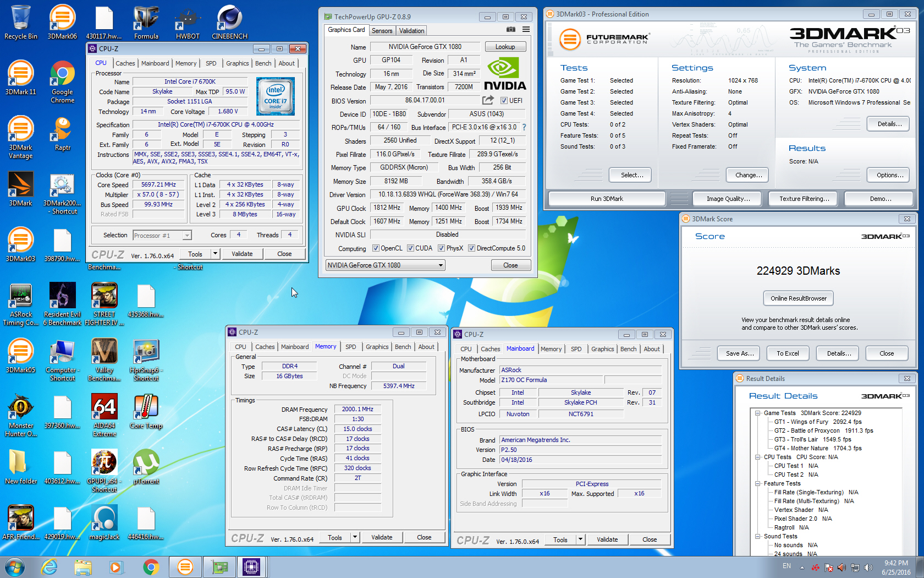Click the DRAM Frequency value 2000.1 MHz
This screenshot has height=578, width=924.
pyautogui.click(x=358, y=409)
